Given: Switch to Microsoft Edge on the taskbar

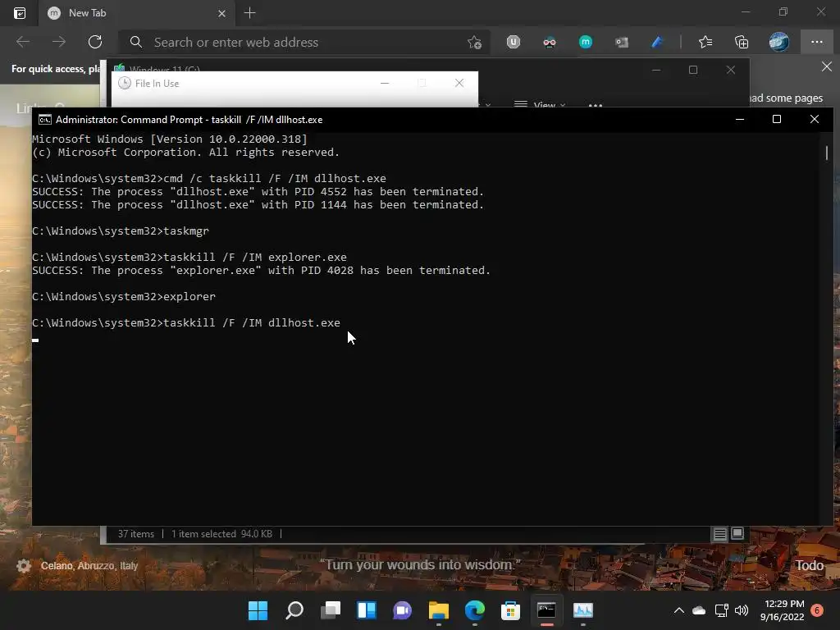Looking at the screenshot, I should click(x=475, y=610).
